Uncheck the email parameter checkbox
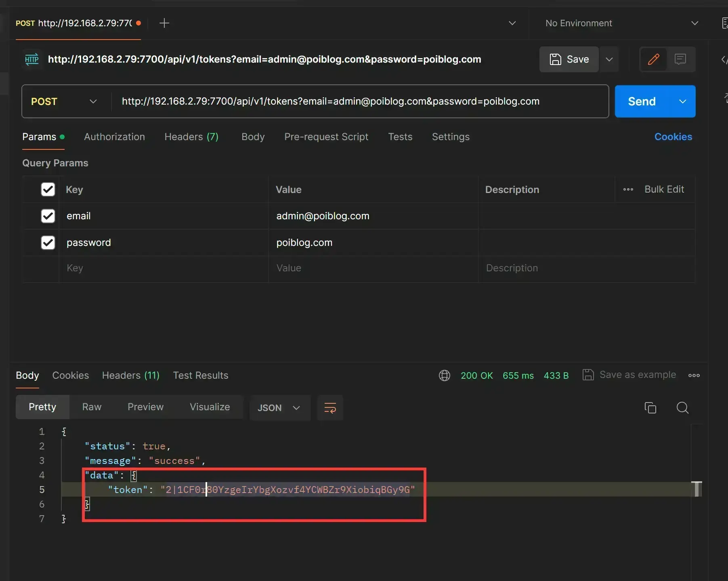 pyautogui.click(x=48, y=216)
